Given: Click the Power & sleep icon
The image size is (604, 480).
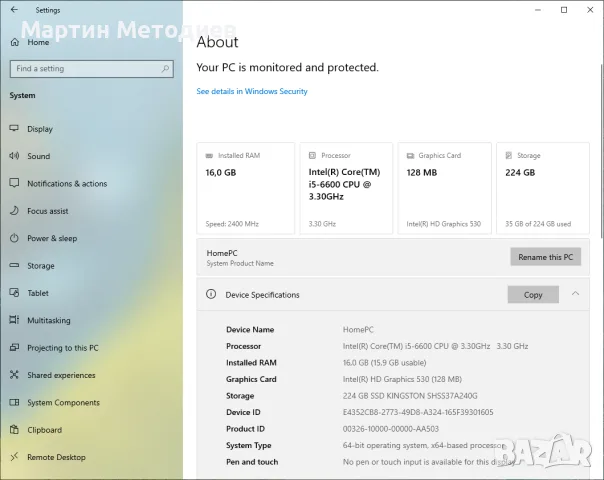Looking at the screenshot, I should coord(14,238).
